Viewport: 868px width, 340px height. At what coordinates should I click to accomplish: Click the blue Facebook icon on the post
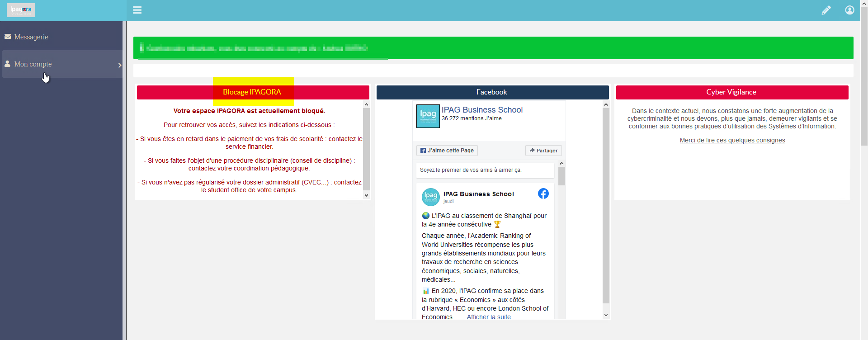pos(543,194)
